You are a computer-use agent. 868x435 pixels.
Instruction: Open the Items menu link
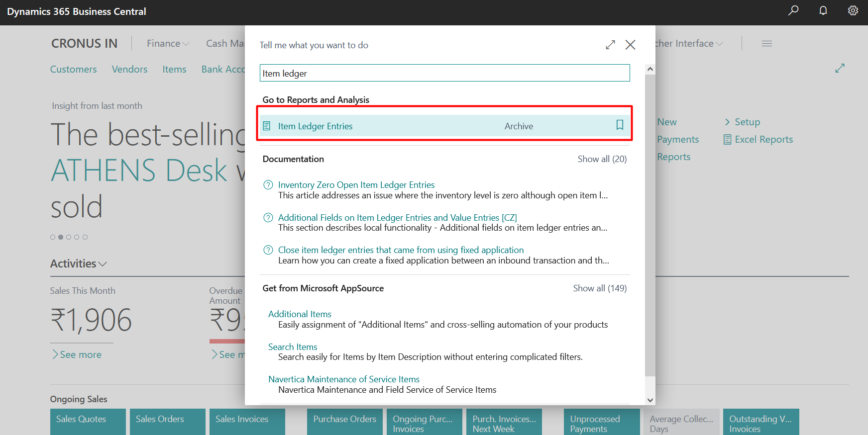[x=174, y=69]
